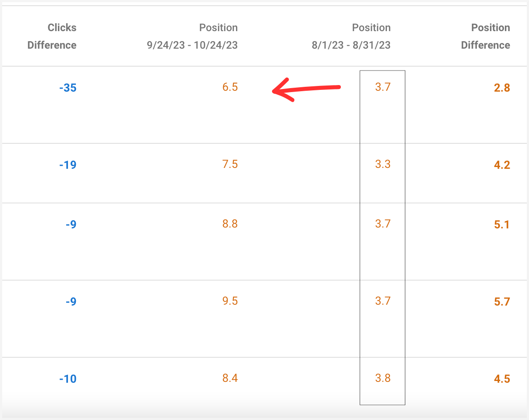Image resolution: width=529 pixels, height=420 pixels.
Task: Select position difference value 4.5
Action: point(502,379)
